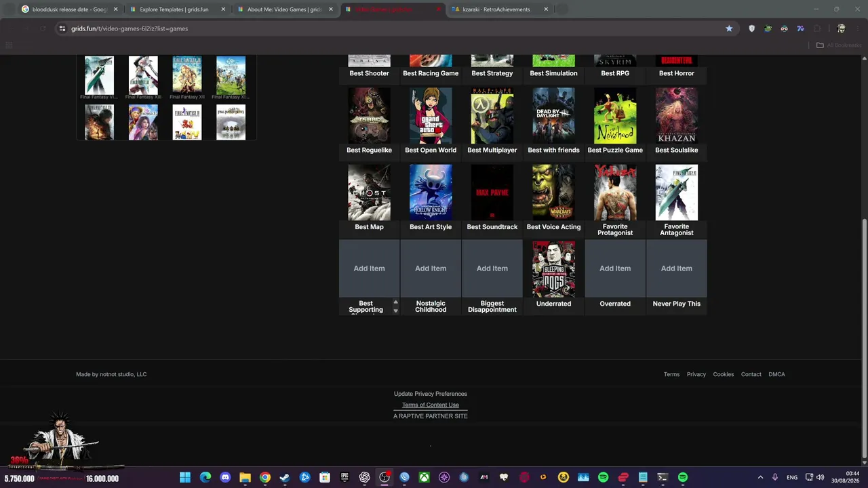Add an item to Best Supporting cell

(x=369, y=268)
